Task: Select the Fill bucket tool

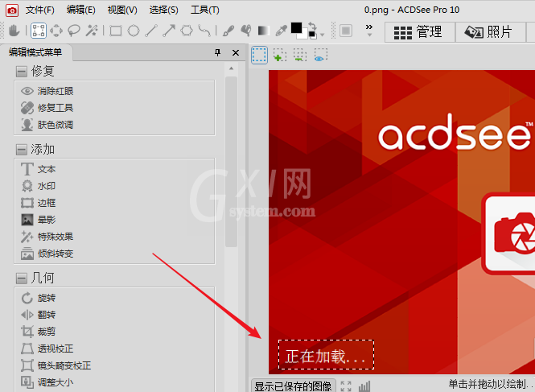Action: coord(246,31)
